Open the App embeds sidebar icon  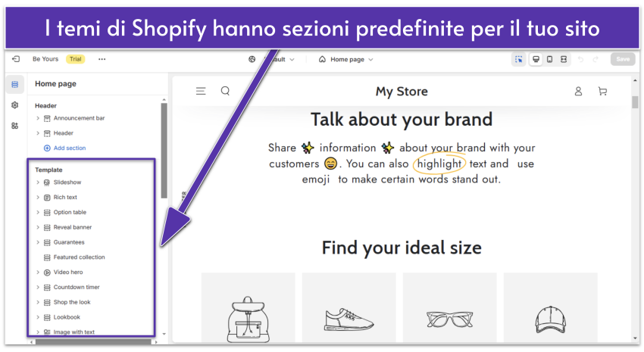14,126
